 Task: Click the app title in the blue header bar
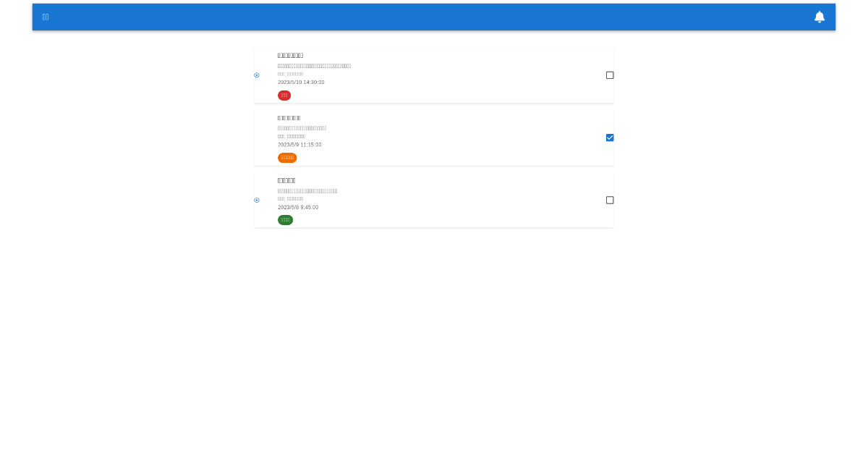(45, 17)
